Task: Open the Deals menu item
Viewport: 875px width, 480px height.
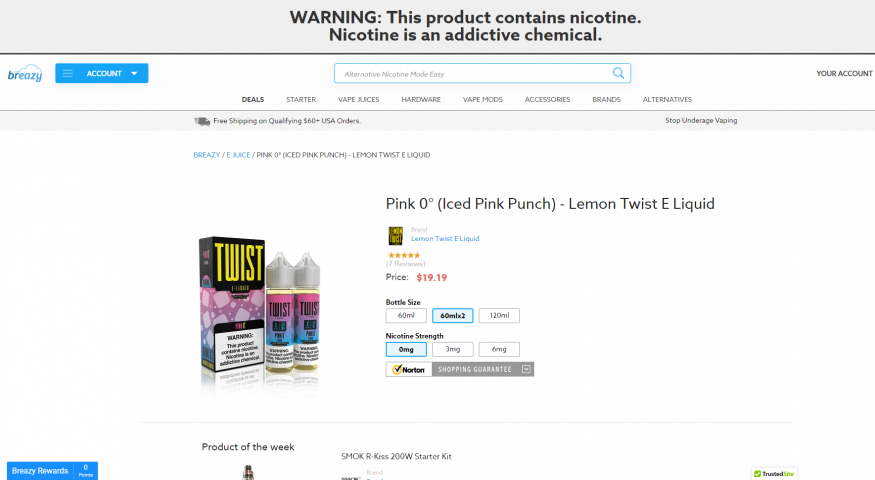Action: [x=253, y=99]
